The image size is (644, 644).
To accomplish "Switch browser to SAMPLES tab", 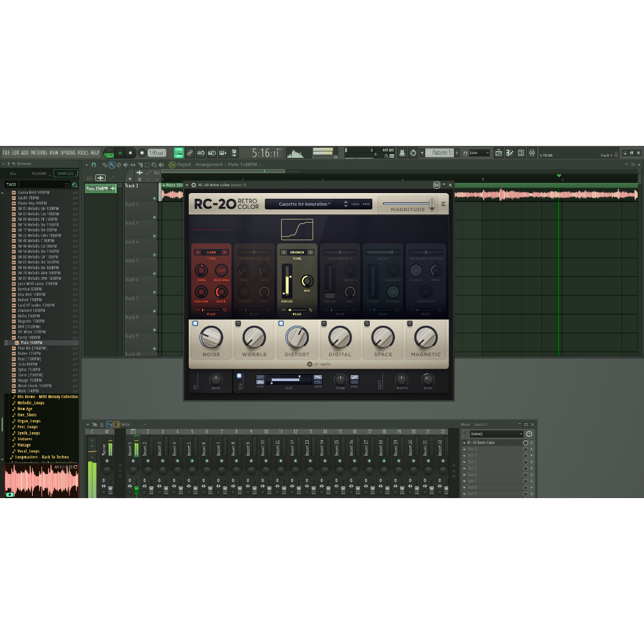I will 65,174.
